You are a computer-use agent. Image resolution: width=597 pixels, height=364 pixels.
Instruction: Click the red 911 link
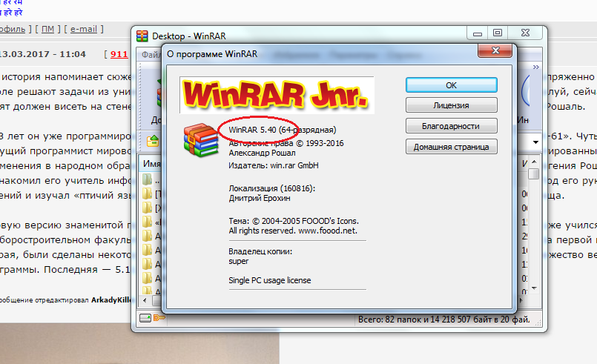tap(119, 54)
